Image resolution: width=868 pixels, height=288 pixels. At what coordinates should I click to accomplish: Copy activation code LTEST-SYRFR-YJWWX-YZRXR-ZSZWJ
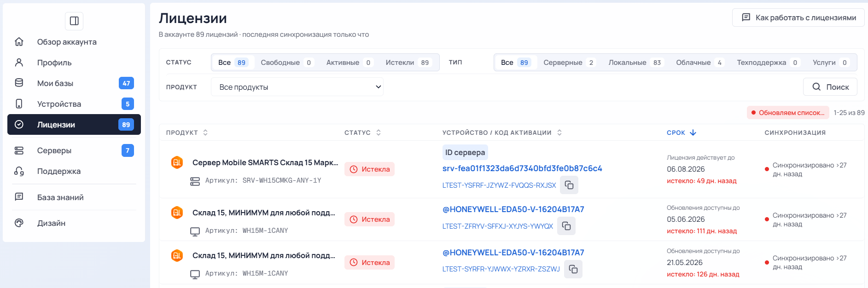[x=573, y=269]
